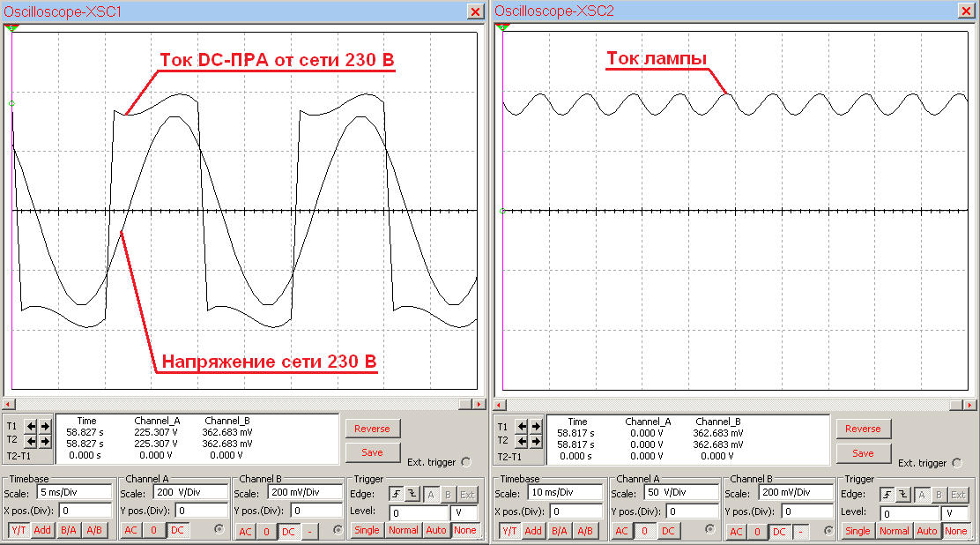Toggle Ext. trigger radio in XSC1
Image resolution: width=980 pixels, height=545 pixels.
pos(466,462)
